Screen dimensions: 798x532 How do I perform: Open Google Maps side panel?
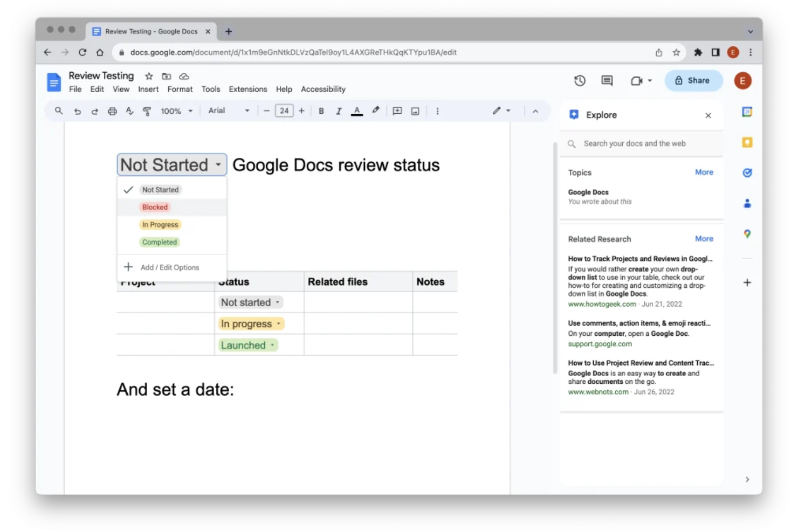click(747, 234)
